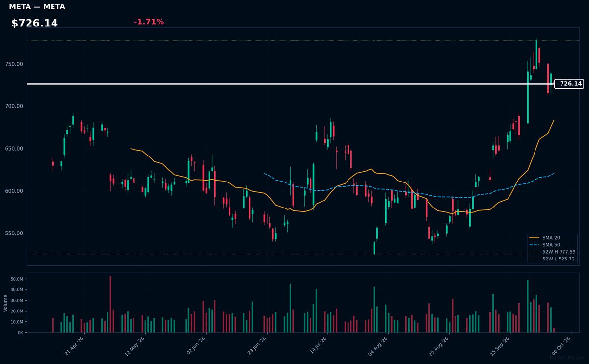589x364 pixels.
Task: Click the 10.0M volume axis label
Action: coord(17,322)
